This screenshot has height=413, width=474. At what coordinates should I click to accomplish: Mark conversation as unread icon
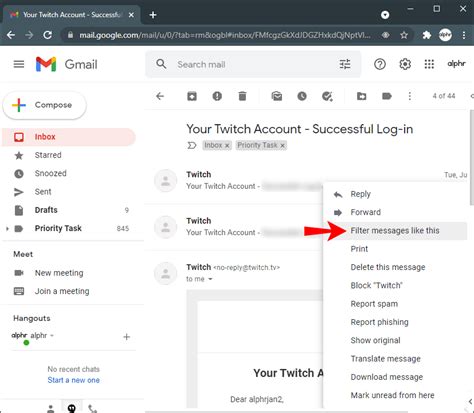(x=277, y=96)
